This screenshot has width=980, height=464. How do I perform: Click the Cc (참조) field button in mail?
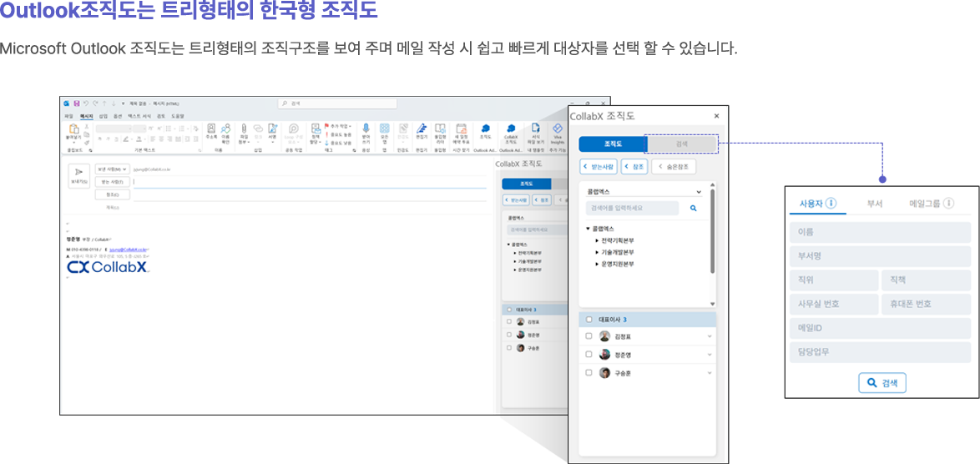point(113,194)
